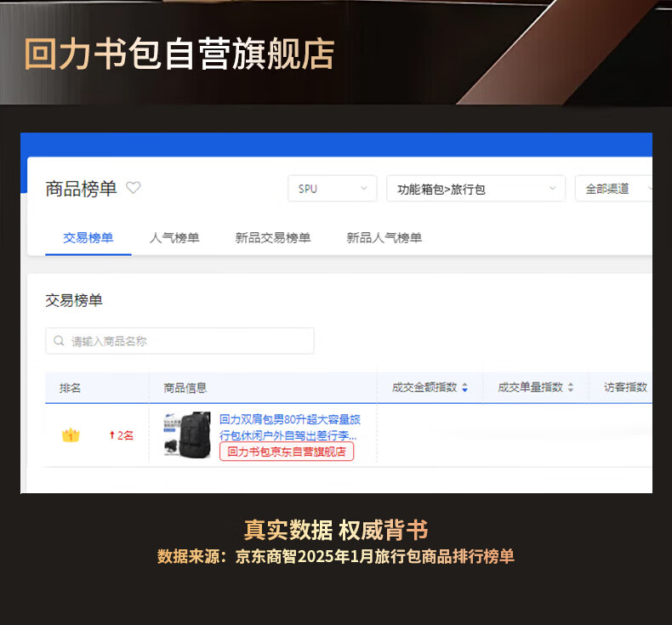Screen dimensions: 672x625
Task: Click the heart favorite icon beside 商品榜单
Action: [x=134, y=188]
